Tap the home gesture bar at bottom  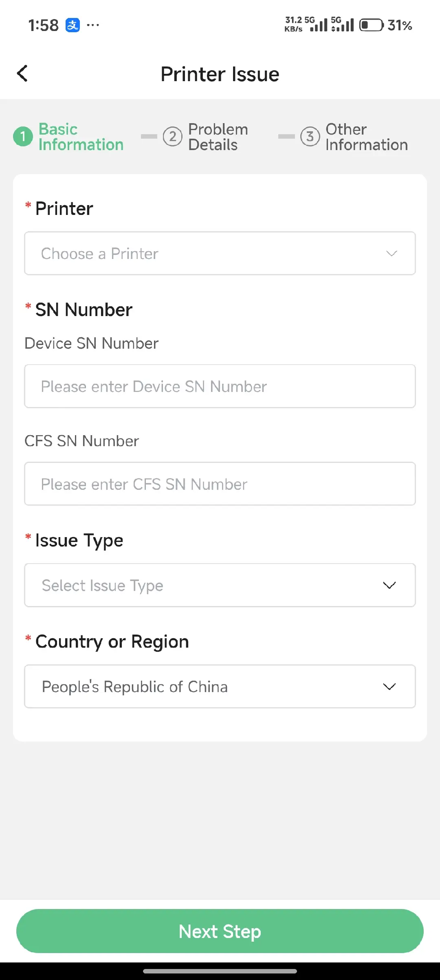point(220,971)
